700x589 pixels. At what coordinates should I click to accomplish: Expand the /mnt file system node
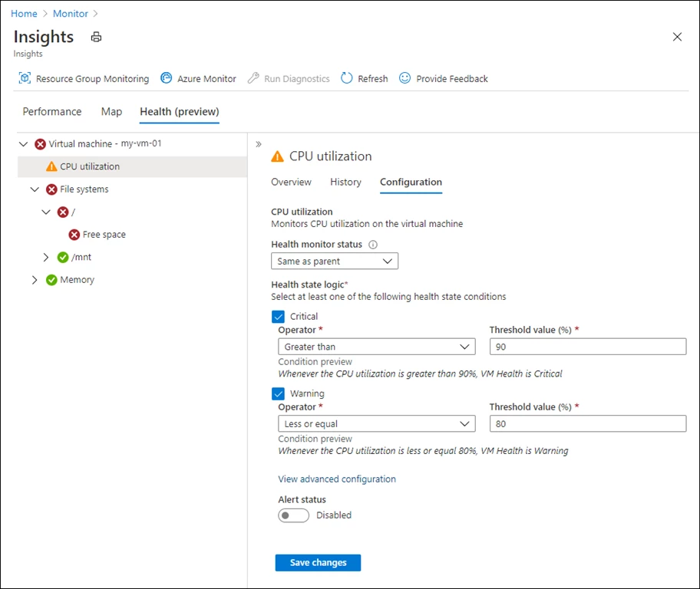tap(46, 258)
